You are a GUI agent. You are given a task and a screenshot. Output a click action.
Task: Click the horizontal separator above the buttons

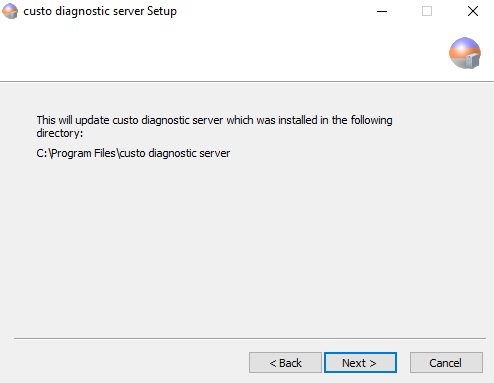(x=250, y=338)
